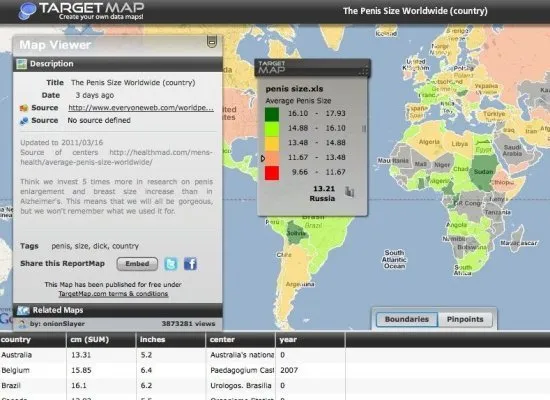The image size is (550, 400).
Task: Click the penis size.xls legend title
Action: pos(294,89)
